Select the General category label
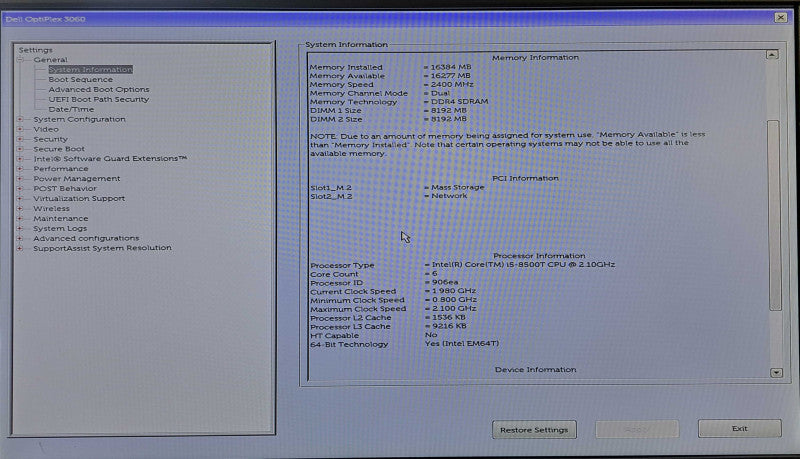Screen dimensions: 800x459 tap(51, 60)
